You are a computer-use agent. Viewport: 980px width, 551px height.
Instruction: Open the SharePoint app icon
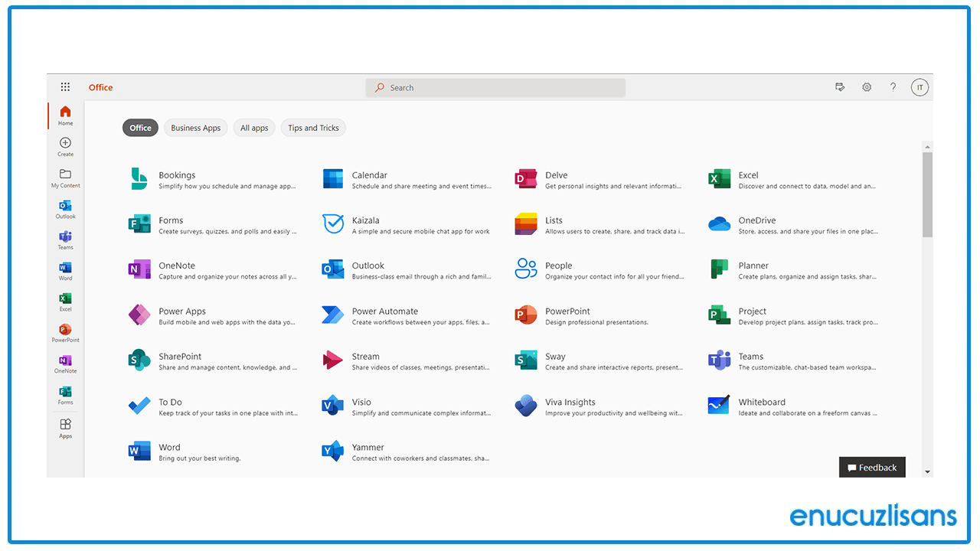139,360
